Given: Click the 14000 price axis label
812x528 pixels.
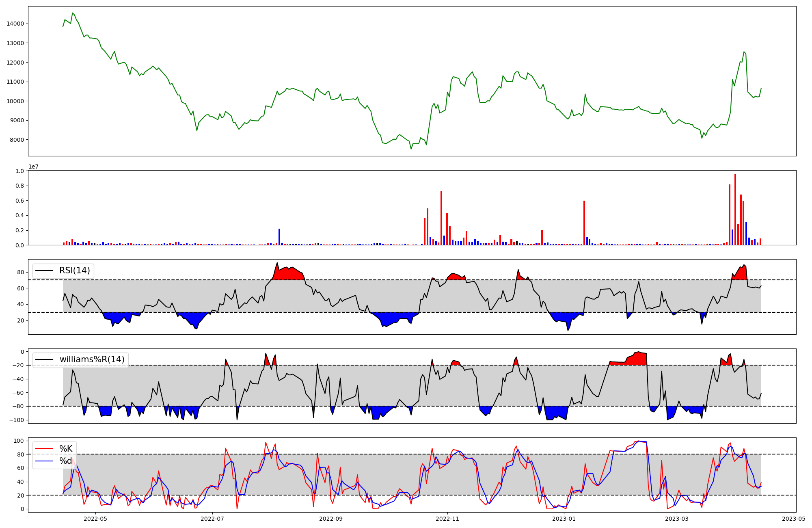Looking at the screenshot, I should tap(15, 24).
